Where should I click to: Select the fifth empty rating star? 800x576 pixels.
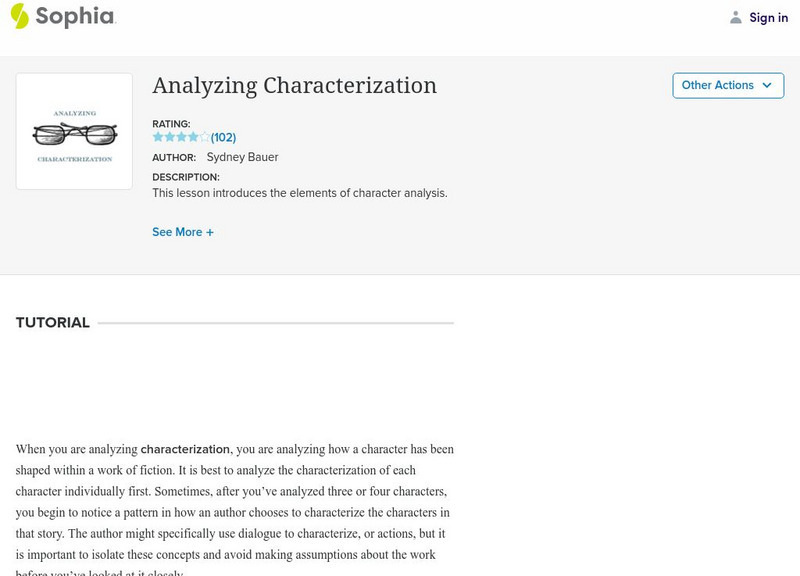205,137
